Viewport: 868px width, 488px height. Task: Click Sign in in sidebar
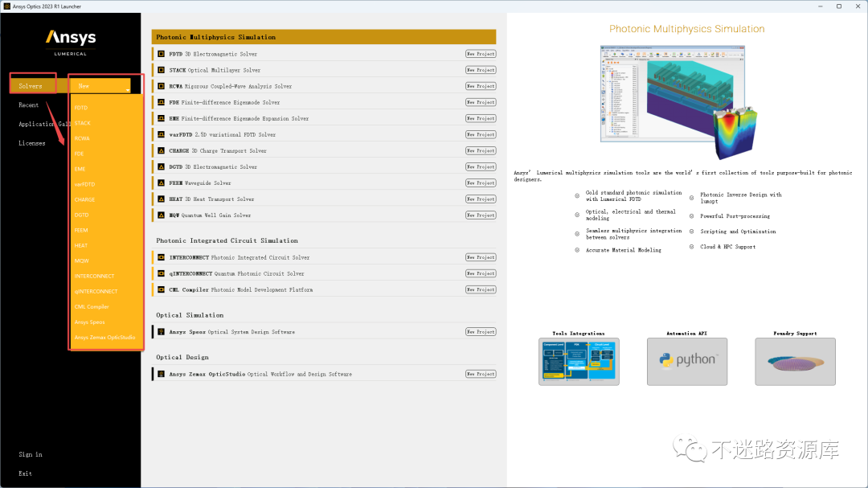tap(31, 454)
